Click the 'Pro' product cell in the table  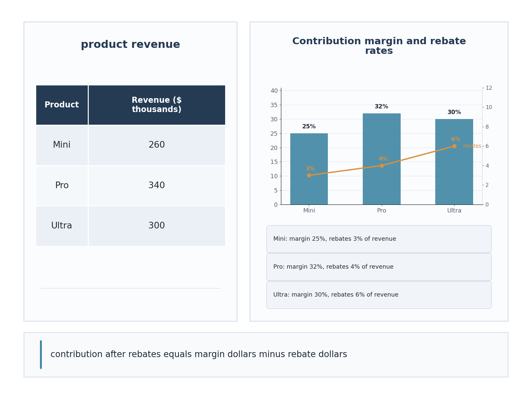click(62, 186)
